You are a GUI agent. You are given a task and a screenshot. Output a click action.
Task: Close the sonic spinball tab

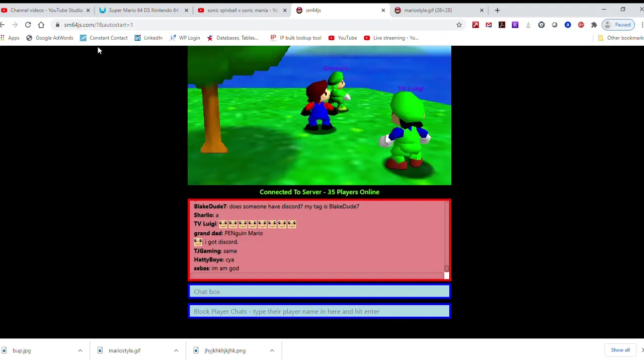coord(285,10)
